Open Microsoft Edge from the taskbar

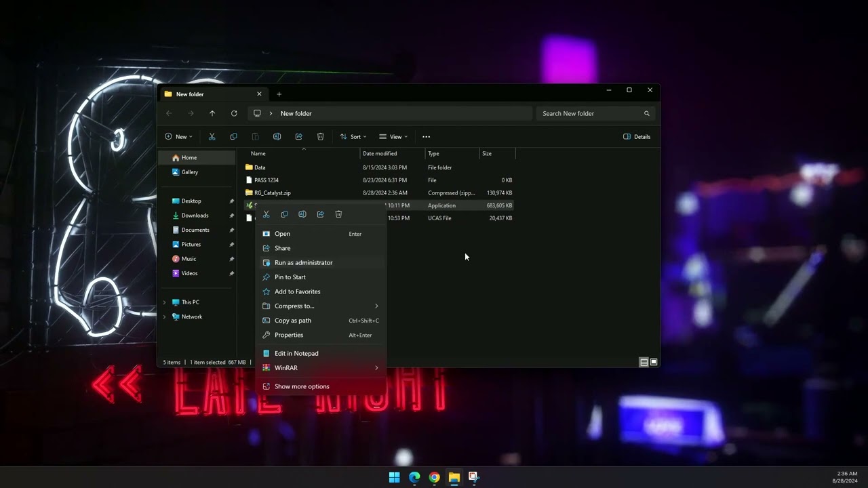click(x=414, y=477)
